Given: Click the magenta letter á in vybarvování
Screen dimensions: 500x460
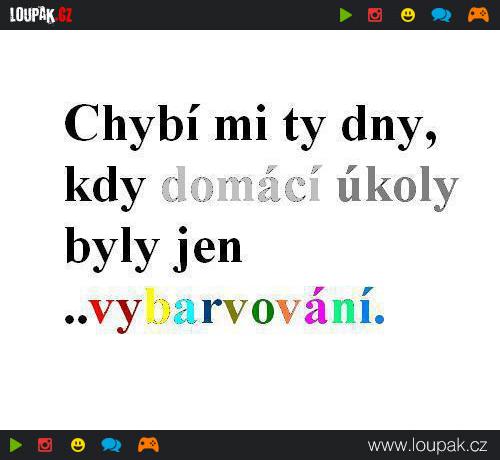Looking at the screenshot, I should click(x=317, y=306).
